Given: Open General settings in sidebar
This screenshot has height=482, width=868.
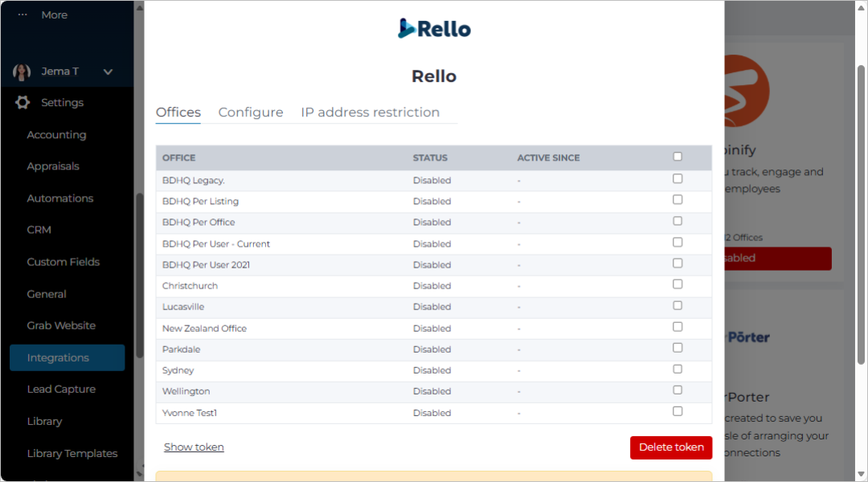Looking at the screenshot, I should (47, 294).
